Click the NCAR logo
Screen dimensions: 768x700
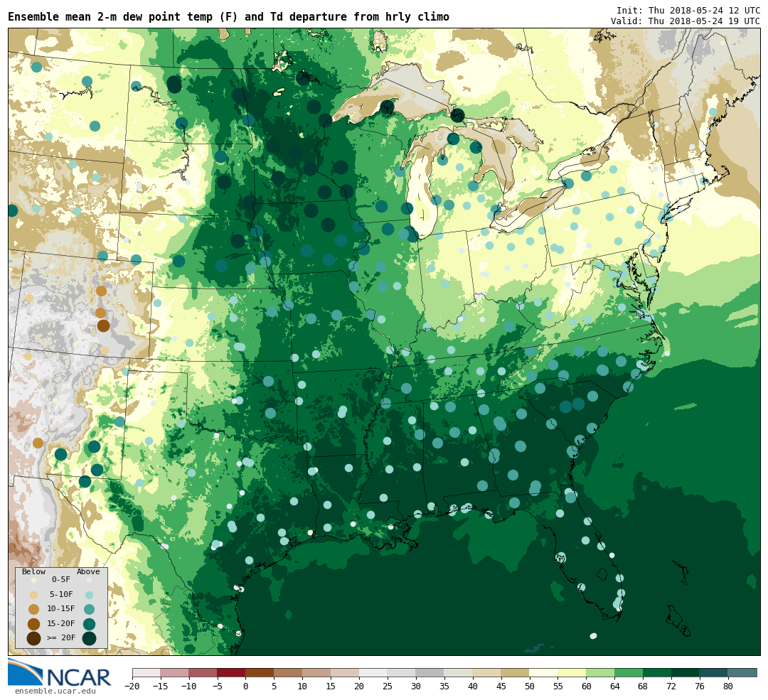[x=59, y=673]
